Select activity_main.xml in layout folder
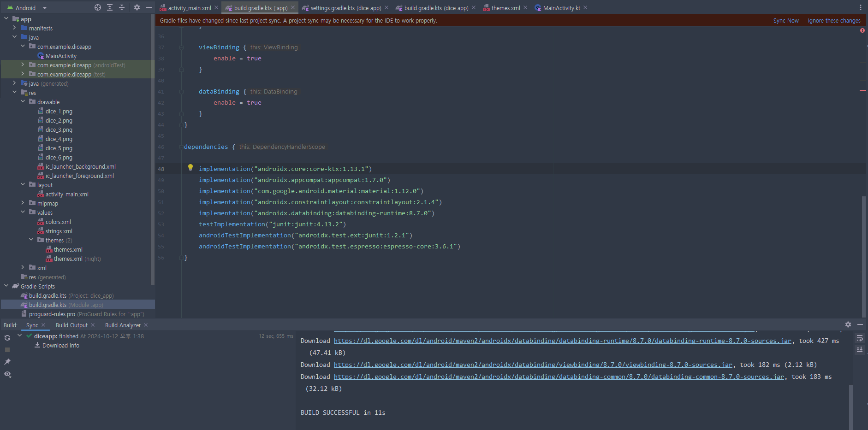The image size is (868, 430). (x=67, y=194)
